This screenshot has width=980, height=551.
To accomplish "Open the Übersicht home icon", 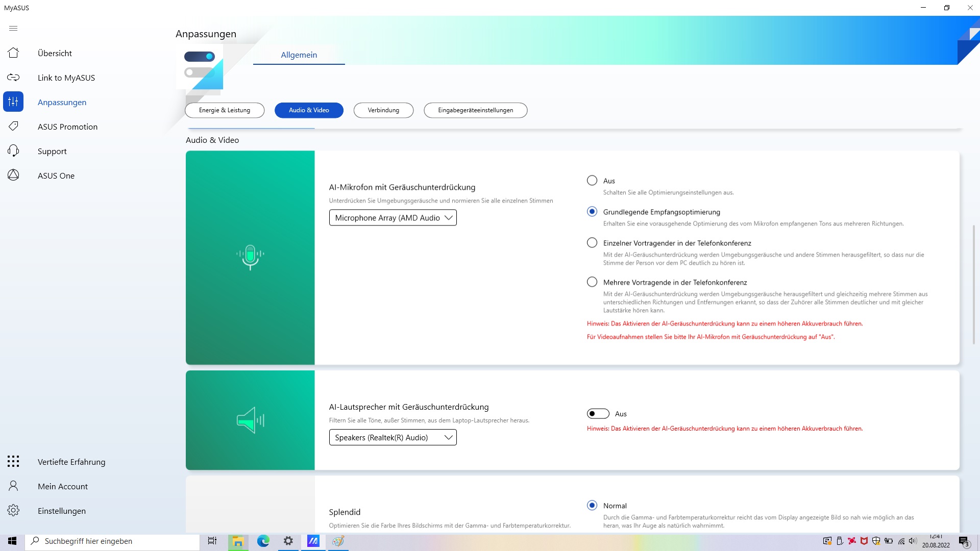I will (13, 53).
